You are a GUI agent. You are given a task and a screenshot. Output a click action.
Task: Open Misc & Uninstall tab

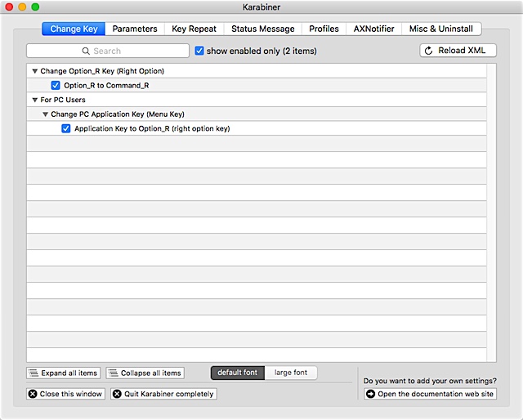pyautogui.click(x=441, y=29)
